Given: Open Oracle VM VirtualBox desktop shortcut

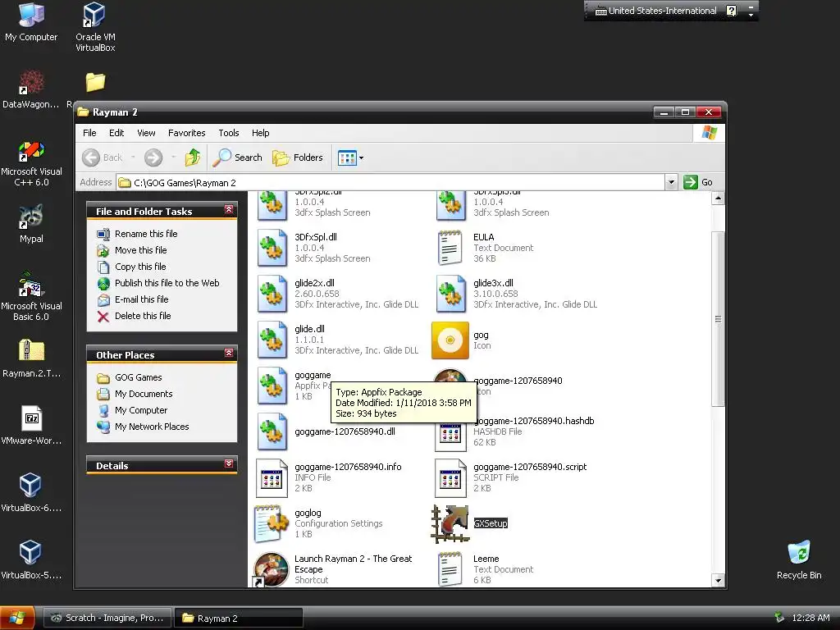Looking at the screenshot, I should (95, 27).
